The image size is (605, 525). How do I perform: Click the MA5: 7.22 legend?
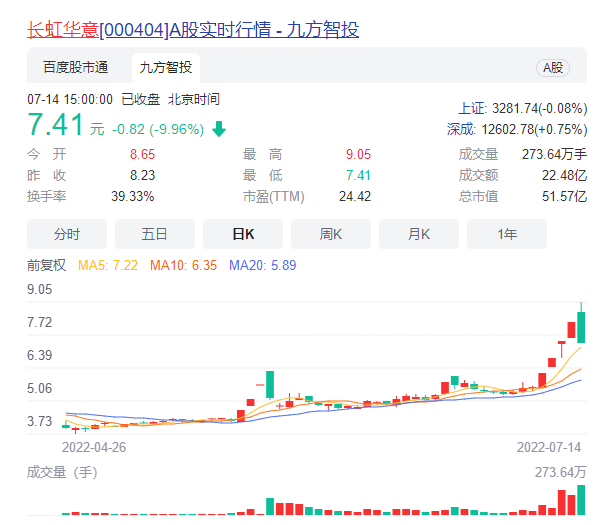(108, 265)
